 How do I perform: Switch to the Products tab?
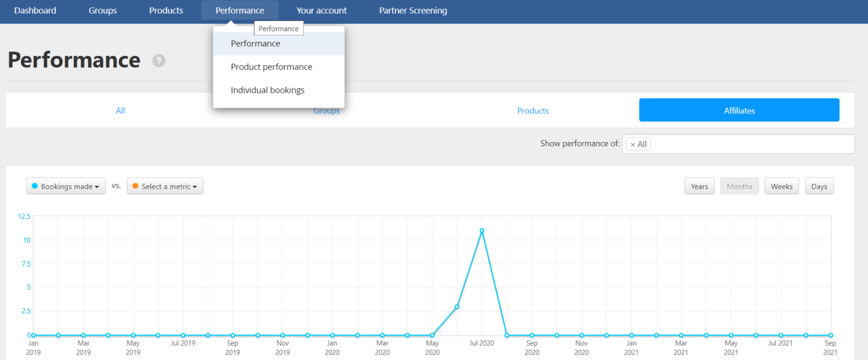click(533, 111)
